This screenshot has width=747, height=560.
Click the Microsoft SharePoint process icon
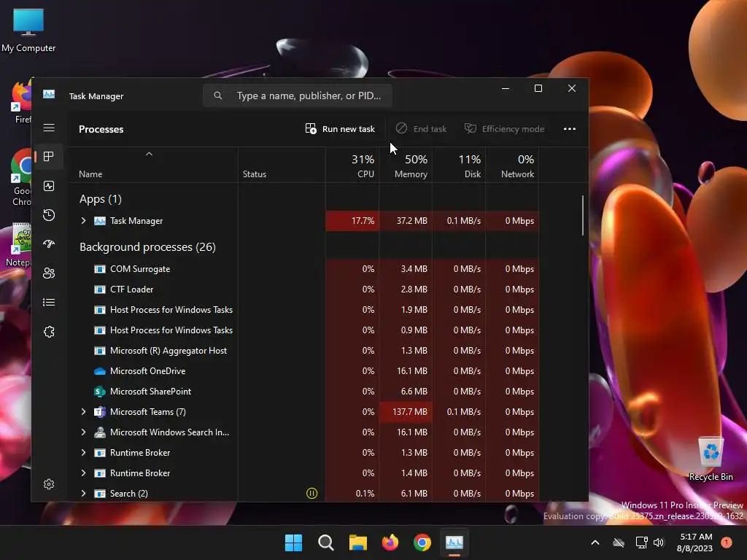pos(99,392)
